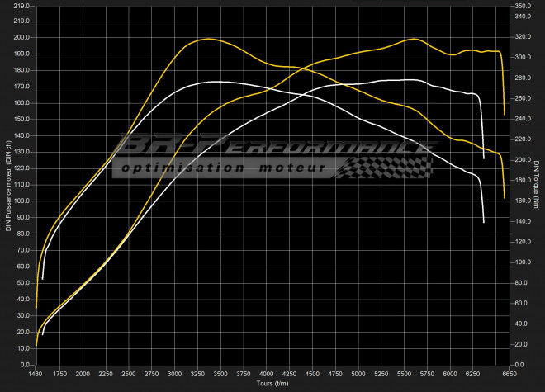
Task: Click the 'optimisation moteur' watermark text
Action: click(x=226, y=168)
